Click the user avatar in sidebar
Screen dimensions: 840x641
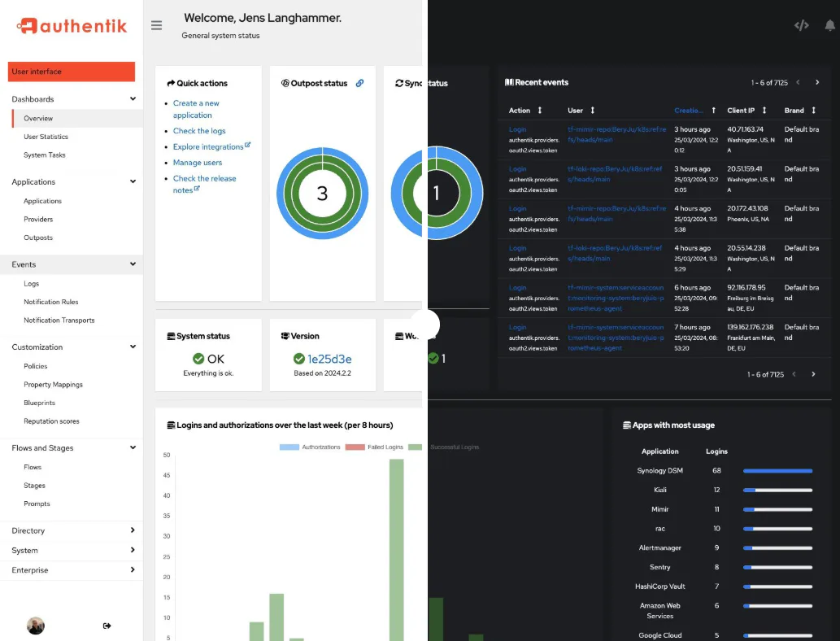(36, 626)
